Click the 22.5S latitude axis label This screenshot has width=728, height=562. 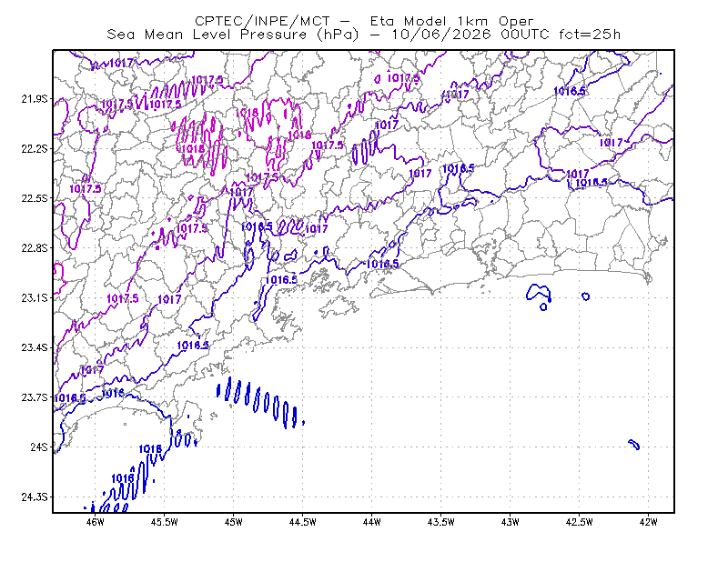click(x=35, y=198)
